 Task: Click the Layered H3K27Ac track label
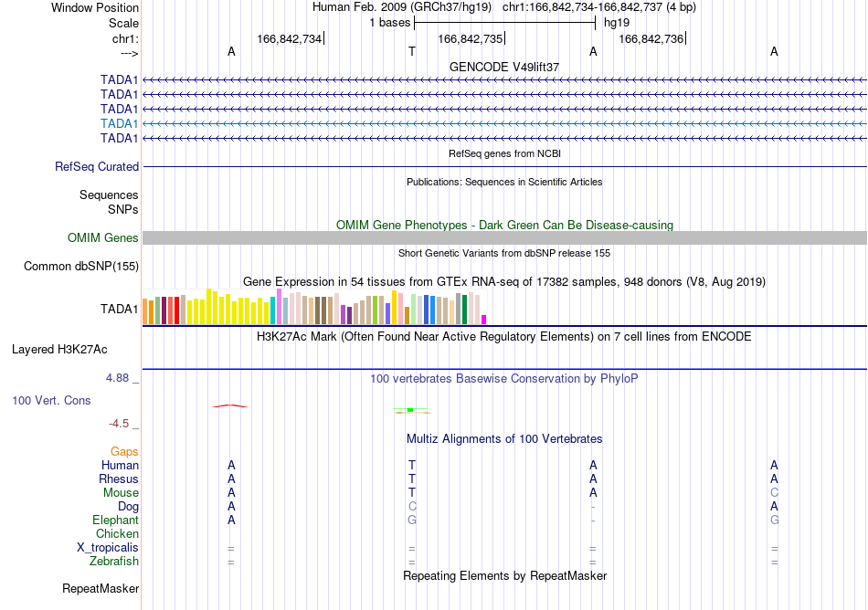59,350
